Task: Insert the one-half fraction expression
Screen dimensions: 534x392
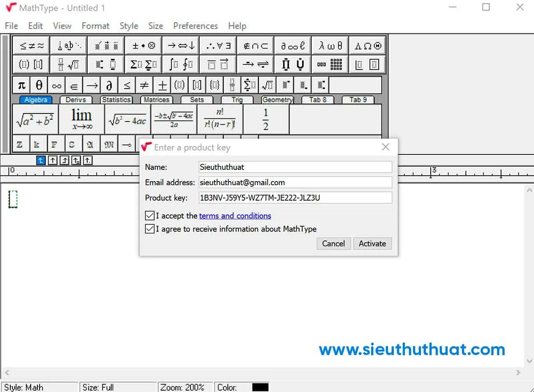Action: (x=266, y=119)
